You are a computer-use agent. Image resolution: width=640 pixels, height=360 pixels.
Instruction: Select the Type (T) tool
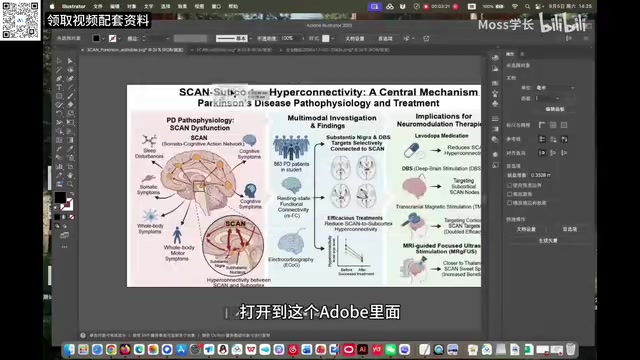pyautogui.click(x=59, y=87)
